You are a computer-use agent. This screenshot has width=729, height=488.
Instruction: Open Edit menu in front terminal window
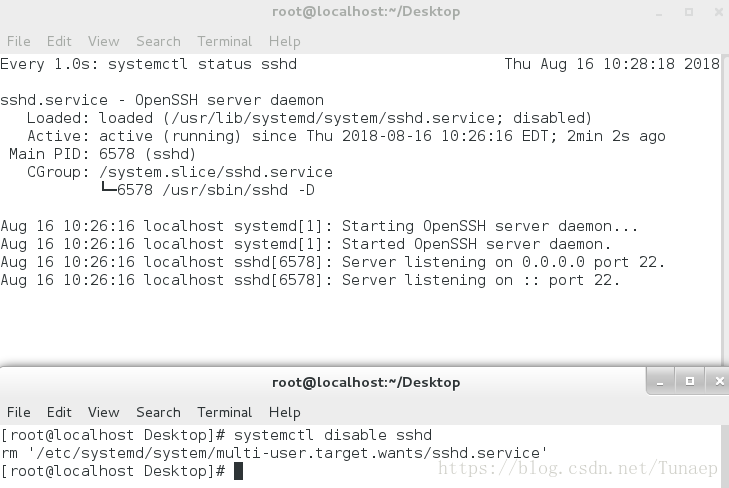59,412
